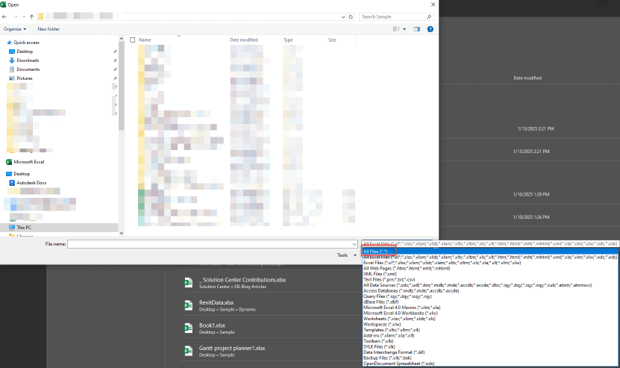Toggle the select-all checkbox beside Name
Image resolution: width=620 pixels, height=368 pixels.
(x=132, y=40)
